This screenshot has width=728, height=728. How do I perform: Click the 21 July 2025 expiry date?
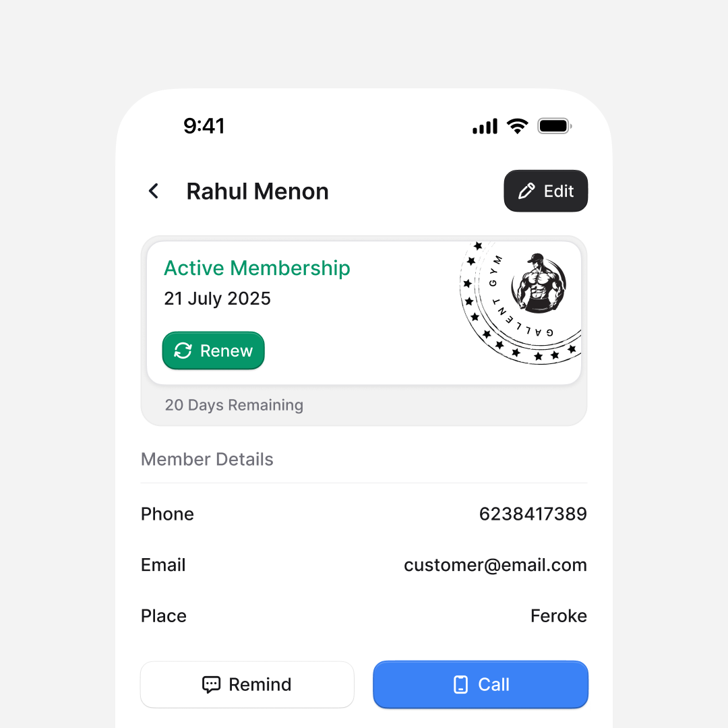(x=217, y=299)
